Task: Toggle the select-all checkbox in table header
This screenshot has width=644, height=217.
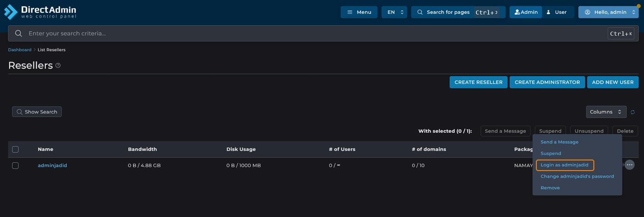Action: click(15, 149)
